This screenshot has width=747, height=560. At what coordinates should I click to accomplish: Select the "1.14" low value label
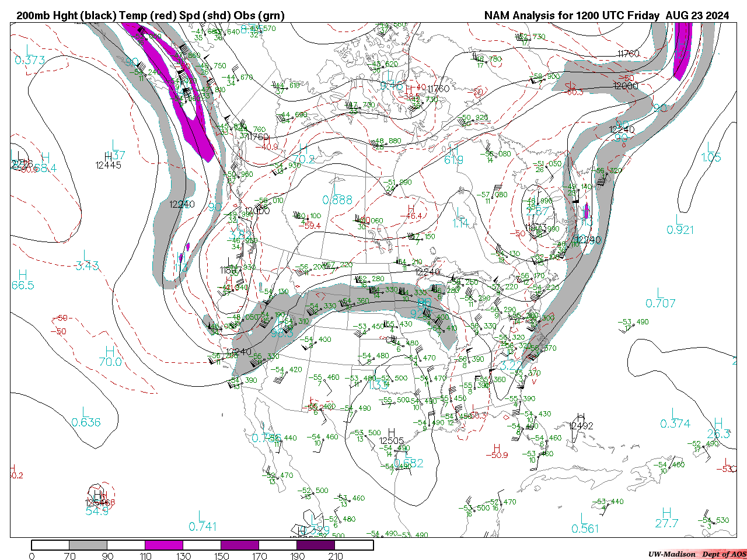(460, 223)
